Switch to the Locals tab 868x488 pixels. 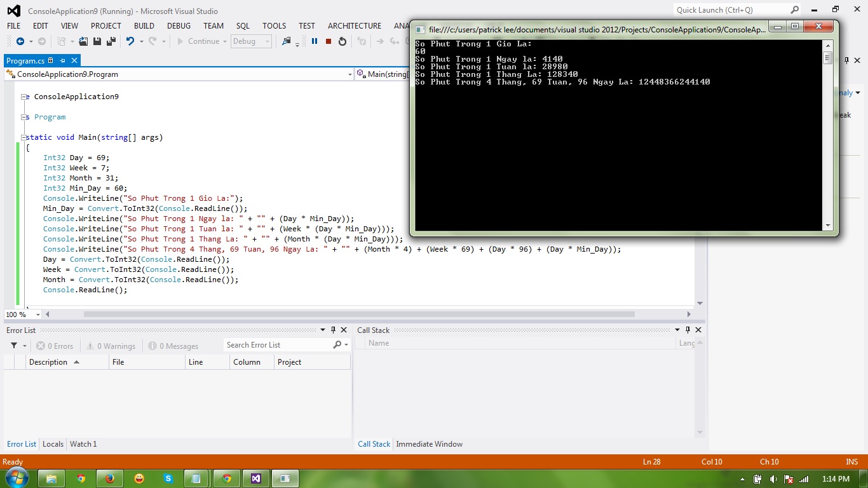[53, 444]
